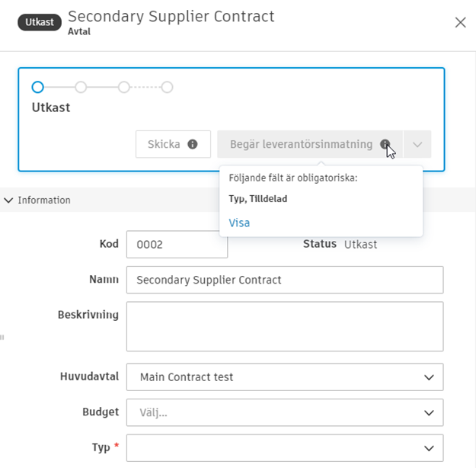Open the dropdown arrow next to Begär leverantörsinmatning

click(417, 144)
